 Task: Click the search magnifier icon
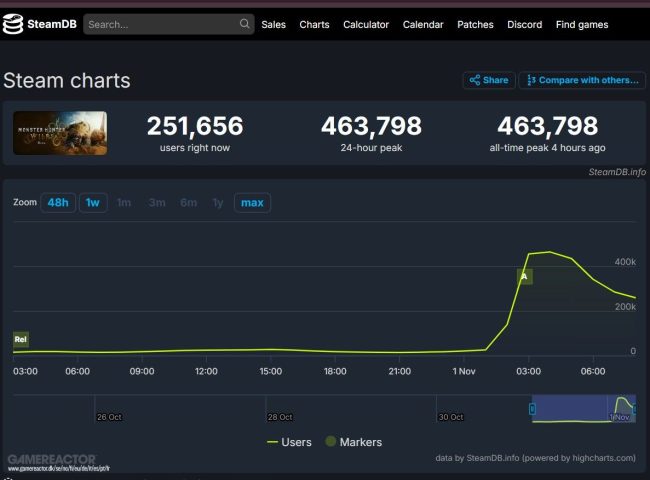click(245, 24)
